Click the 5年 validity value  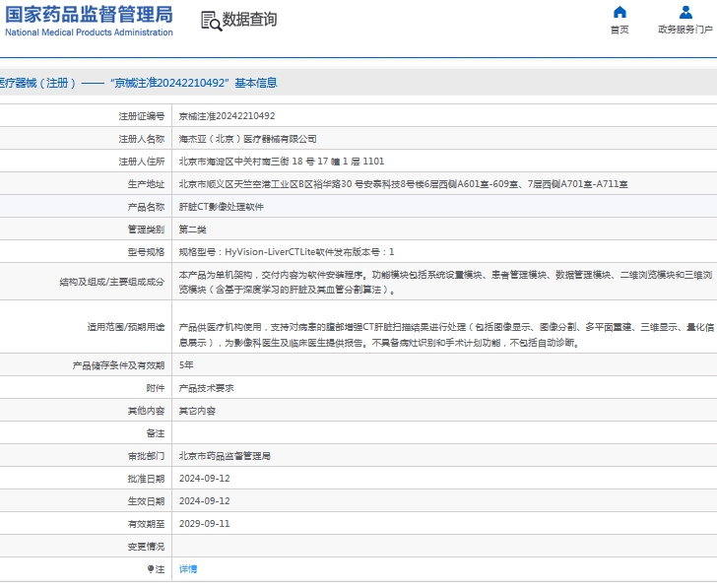coord(186,365)
